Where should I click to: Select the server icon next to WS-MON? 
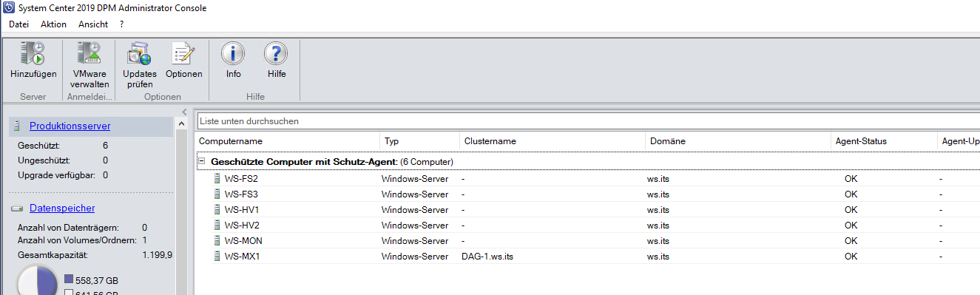point(217,241)
